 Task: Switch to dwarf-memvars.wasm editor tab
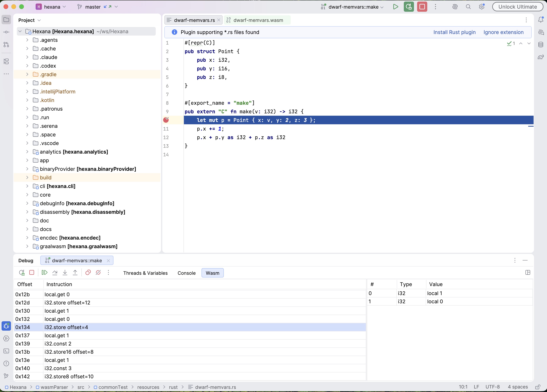257,20
